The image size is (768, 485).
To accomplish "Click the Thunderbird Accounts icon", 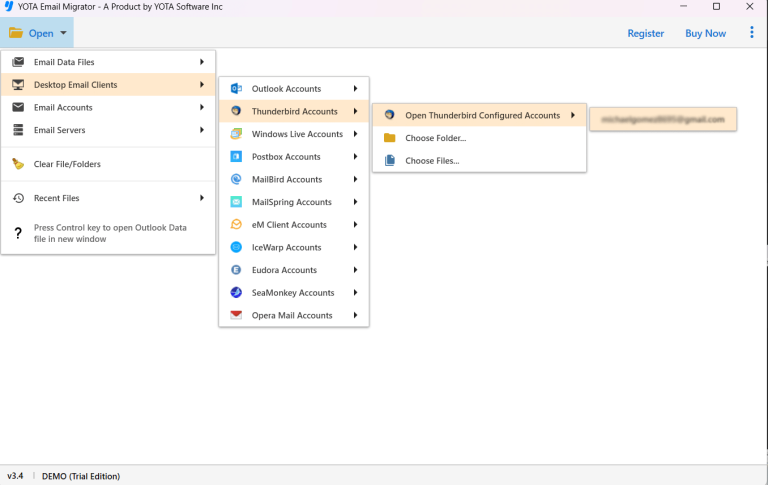I will click(x=236, y=112).
